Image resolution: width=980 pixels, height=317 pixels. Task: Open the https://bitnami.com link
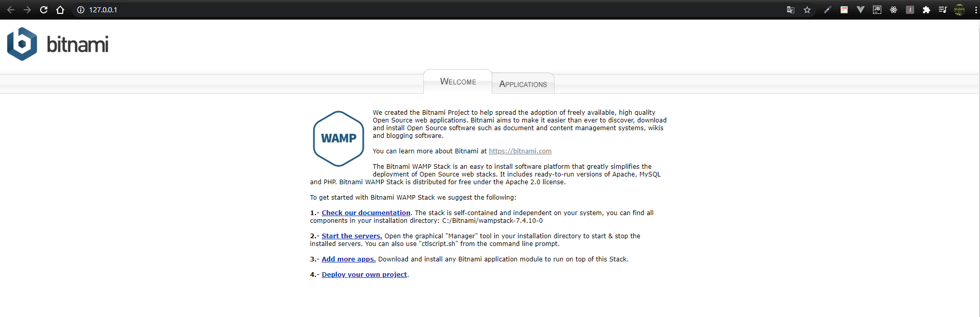click(x=520, y=151)
